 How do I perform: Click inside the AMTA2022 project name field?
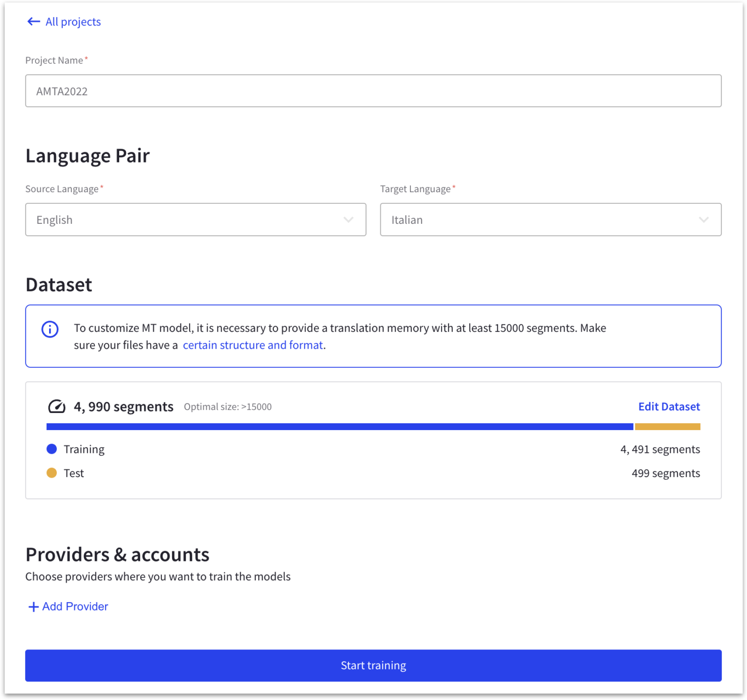coord(195,90)
